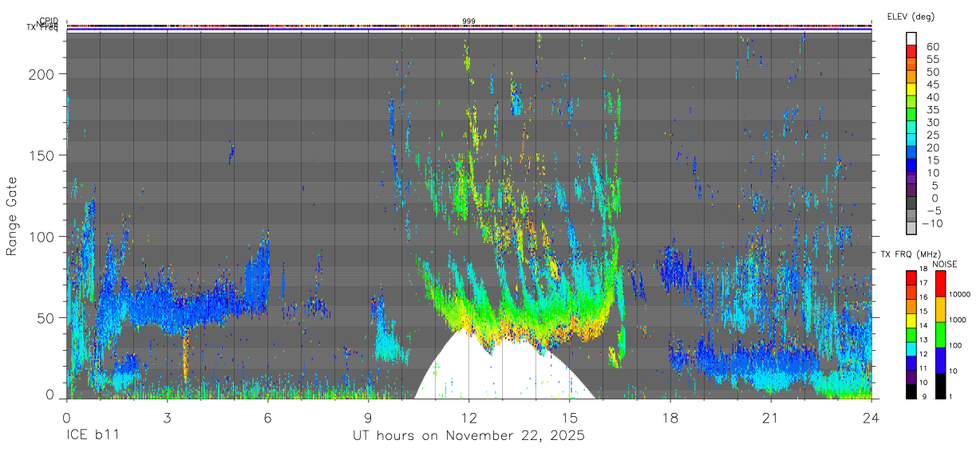
Task: Select the red swatch in NOISE bar
Action: [x=940, y=284]
